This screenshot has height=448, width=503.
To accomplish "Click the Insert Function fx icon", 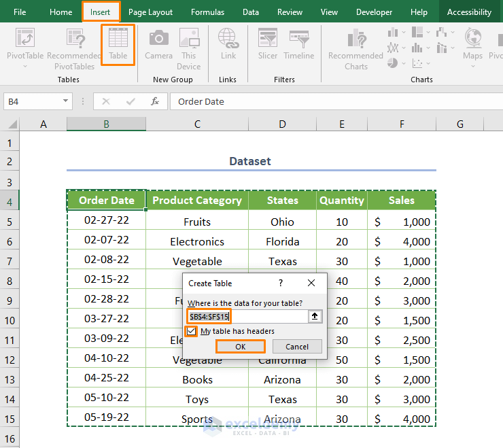I will pyautogui.click(x=155, y=101).
